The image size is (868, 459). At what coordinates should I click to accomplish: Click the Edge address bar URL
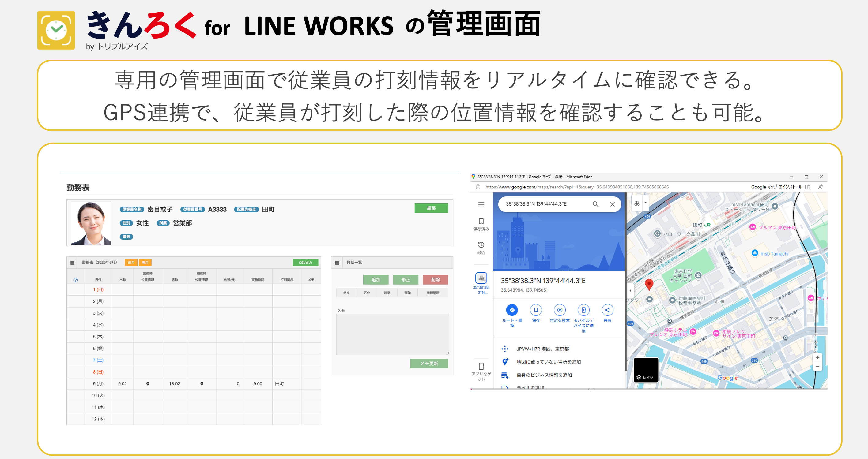pos(577,187)
